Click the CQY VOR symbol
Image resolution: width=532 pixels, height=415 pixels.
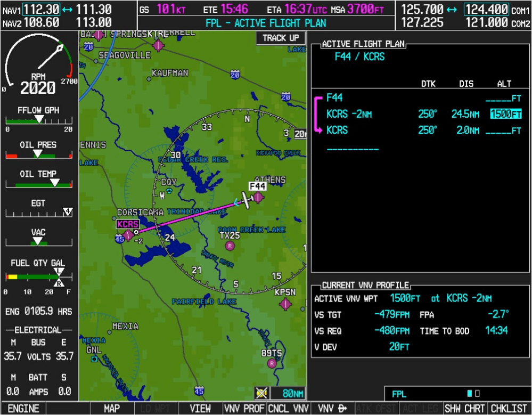click(169, 191)
